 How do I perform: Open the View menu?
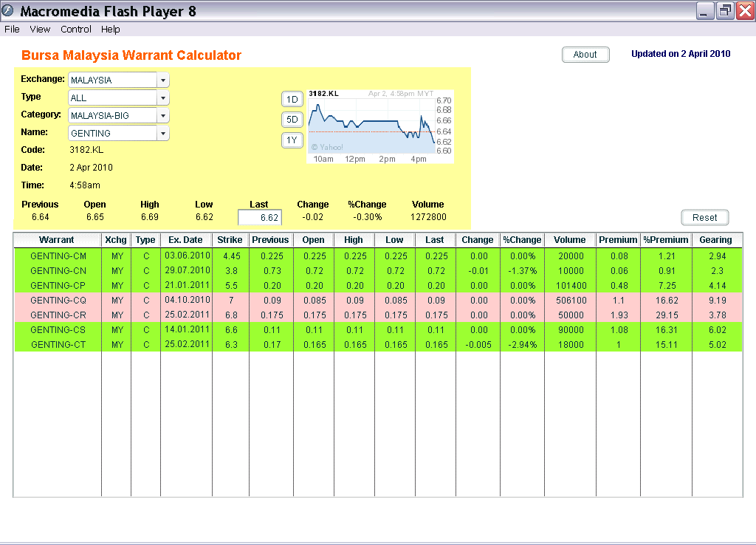[40, 30]
